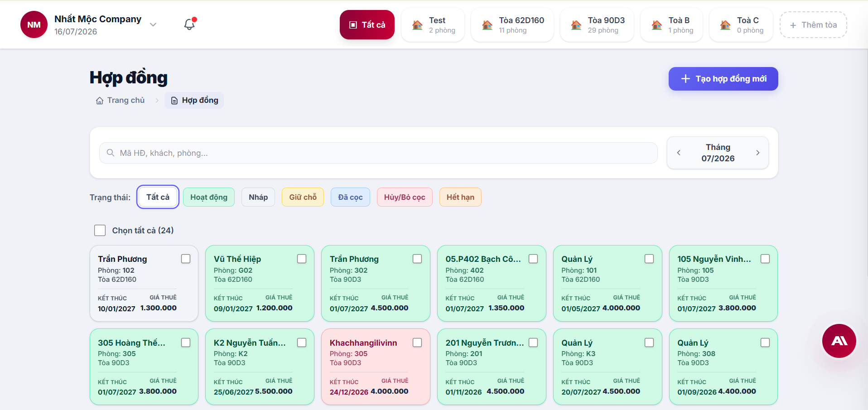Advance to next month with right chevron
Screen dimensions: 868x410
(757, 153)
